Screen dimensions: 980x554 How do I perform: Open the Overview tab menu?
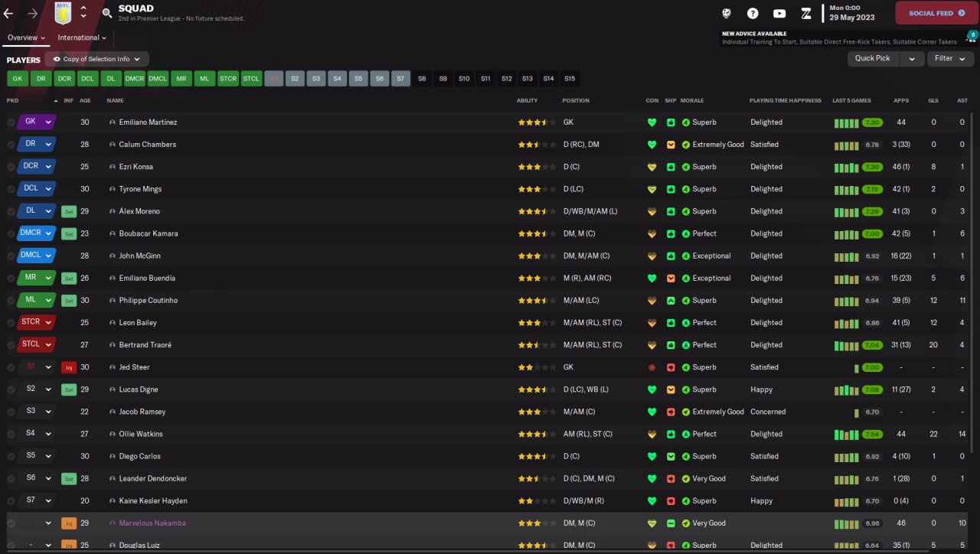point(26,37)
